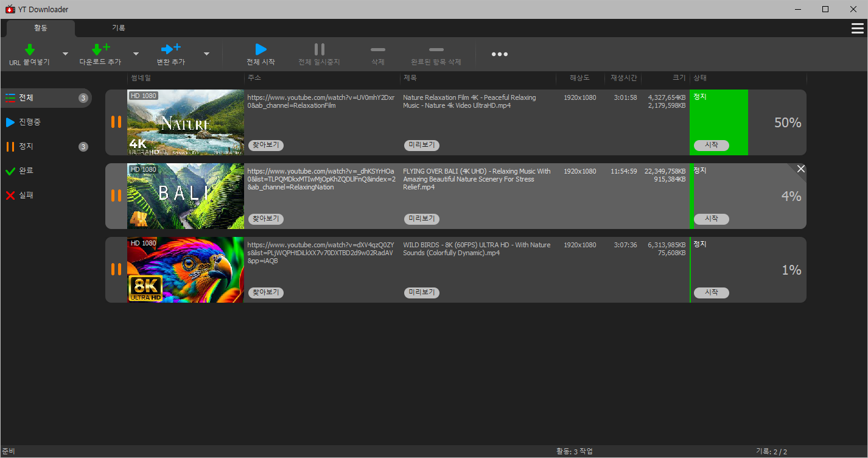868x458 pixels.
Task: Switch to the 활동 tab
Action: pos(40,28)
